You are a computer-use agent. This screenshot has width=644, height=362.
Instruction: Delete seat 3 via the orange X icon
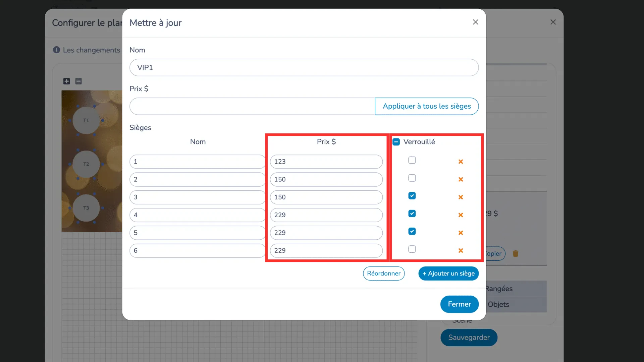(x=461, y=197)
